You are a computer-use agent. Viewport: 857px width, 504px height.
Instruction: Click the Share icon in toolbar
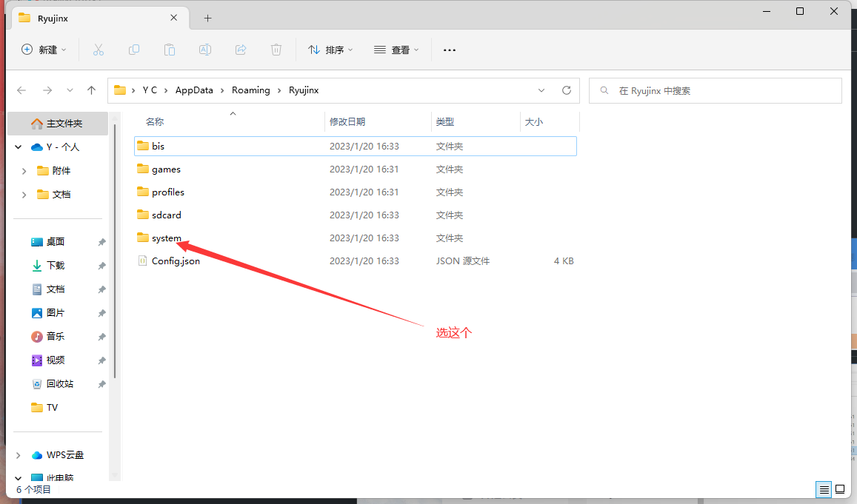tap(241, 50)
